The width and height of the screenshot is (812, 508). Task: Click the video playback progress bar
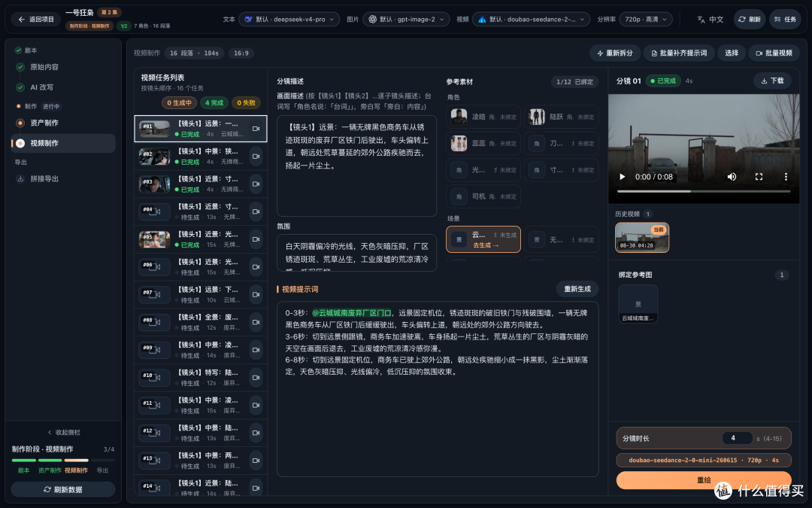pos(704,191)
